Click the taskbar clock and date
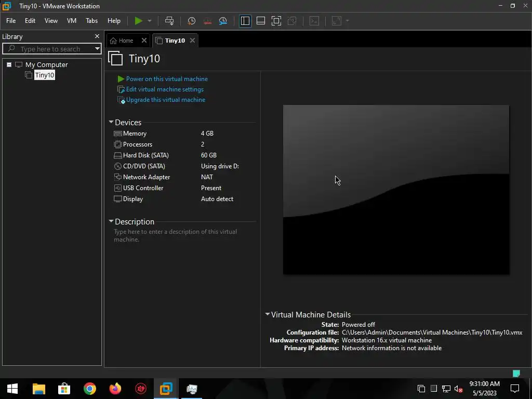 [x=485, y=389]
